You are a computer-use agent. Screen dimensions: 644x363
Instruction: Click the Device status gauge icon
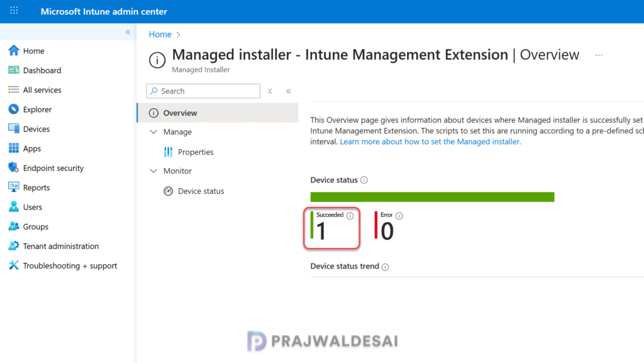click(x=169, y=191)
